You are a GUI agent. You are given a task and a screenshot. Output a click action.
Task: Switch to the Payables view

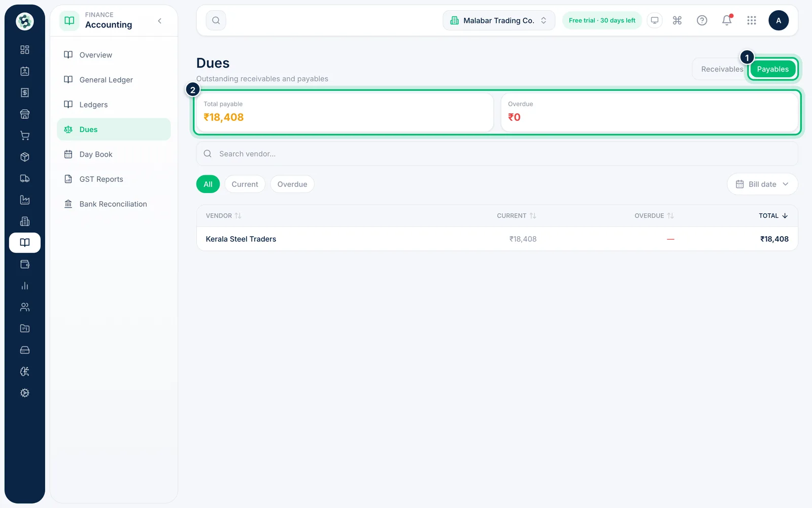773,69
